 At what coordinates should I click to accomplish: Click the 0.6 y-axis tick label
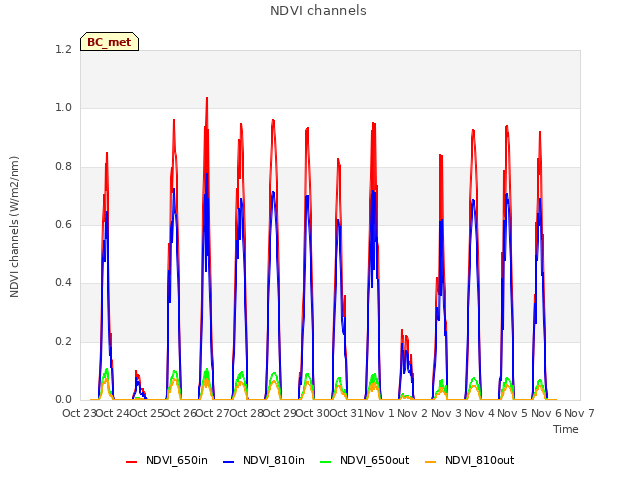coord(63,224)
